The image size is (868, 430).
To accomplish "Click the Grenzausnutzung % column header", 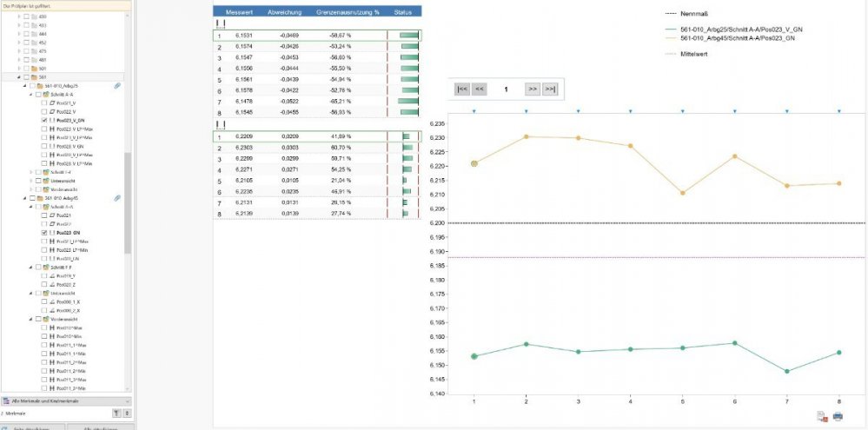I will 342,12.
